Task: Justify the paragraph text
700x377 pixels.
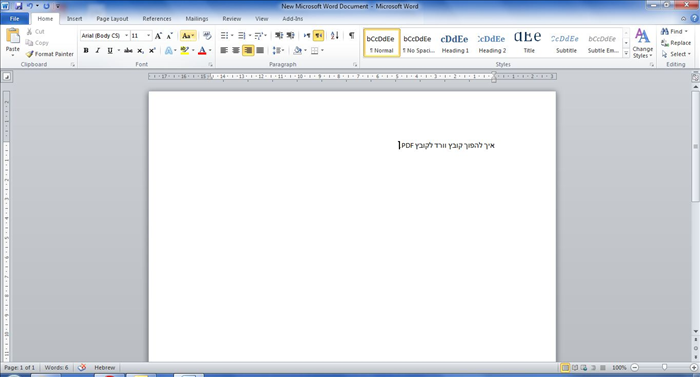Action: pos(260,50)
